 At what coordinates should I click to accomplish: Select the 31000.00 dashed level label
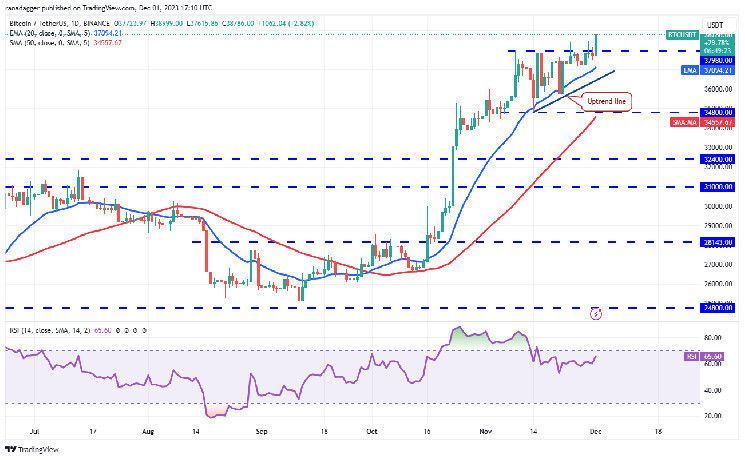click(x=718, y=186)
